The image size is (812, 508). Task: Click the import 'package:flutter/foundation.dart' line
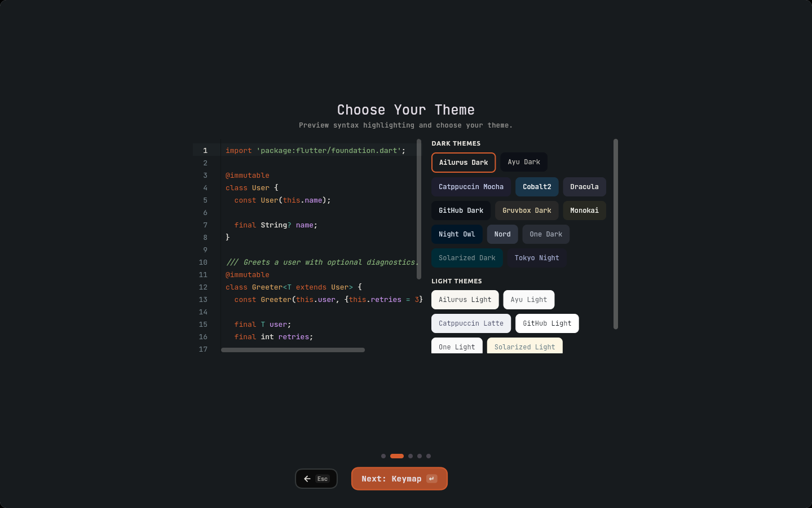pos(316,151)
